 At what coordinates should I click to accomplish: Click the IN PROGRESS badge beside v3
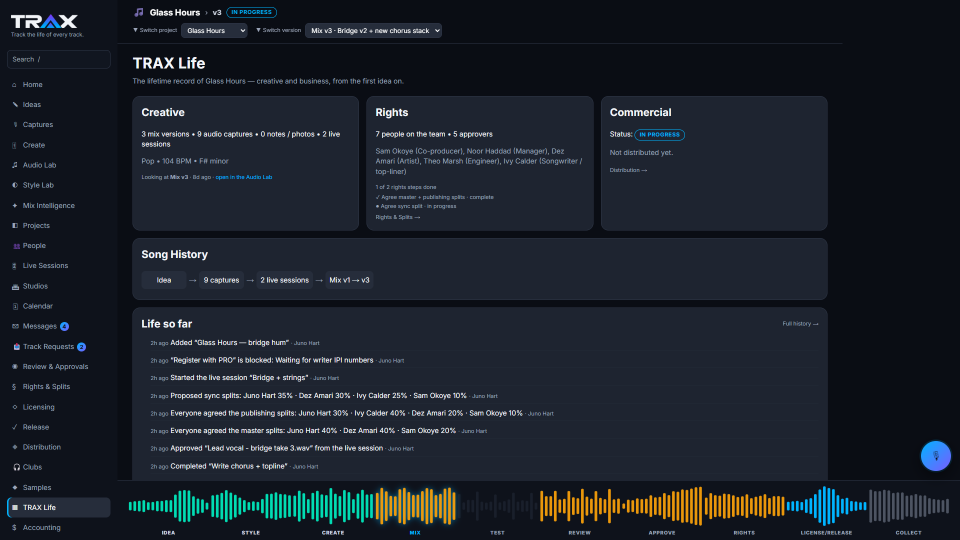[252, 12]
